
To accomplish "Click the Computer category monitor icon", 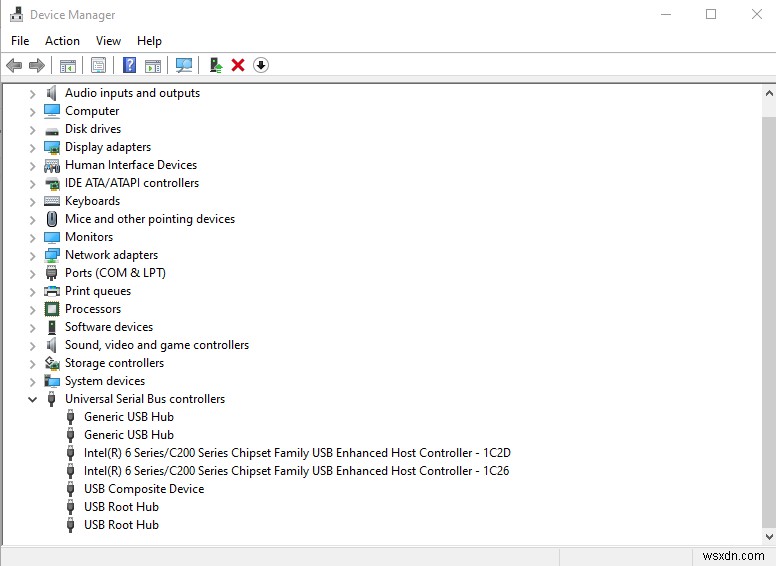I will (x=51, y=111).
